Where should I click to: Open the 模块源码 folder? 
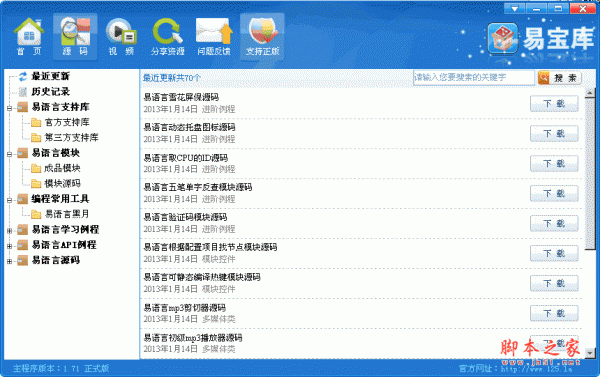62,183
